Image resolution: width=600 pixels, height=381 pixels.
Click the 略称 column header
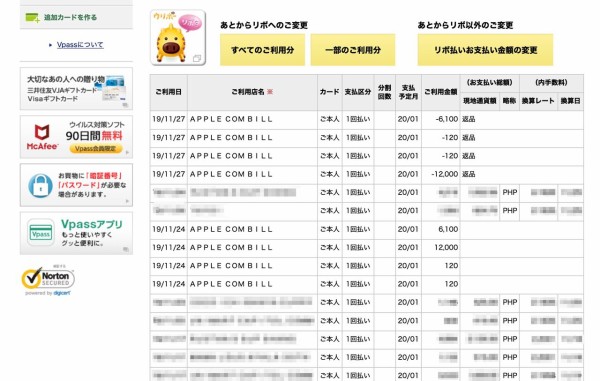tap(509, 101)
